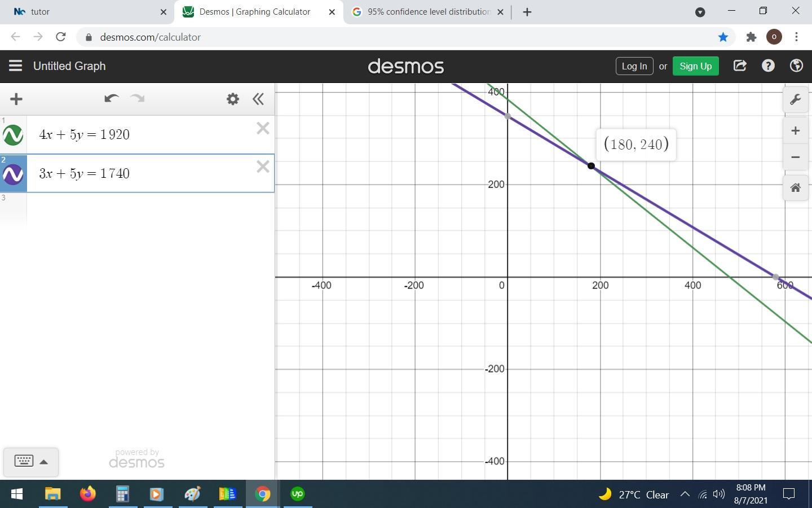Rename the Untitled Graph title
This screenshot has height=508, width=812.
click(x=69, y=66)
